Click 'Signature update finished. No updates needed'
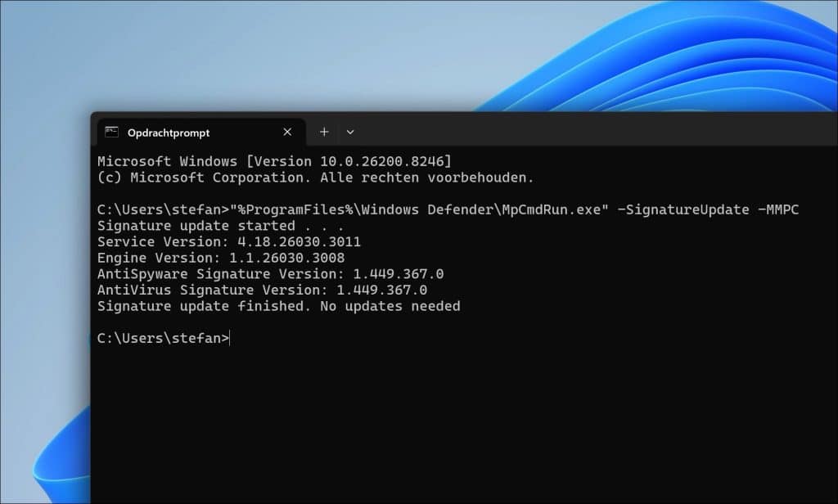The height and width of the screenshot is (504, 838). click(278, 306)
